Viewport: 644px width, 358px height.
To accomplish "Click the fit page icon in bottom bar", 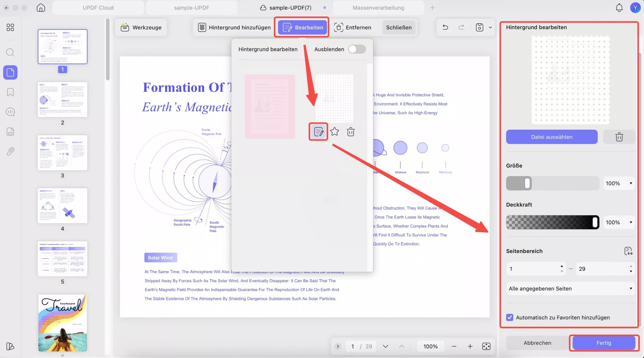I will (486, 346).
